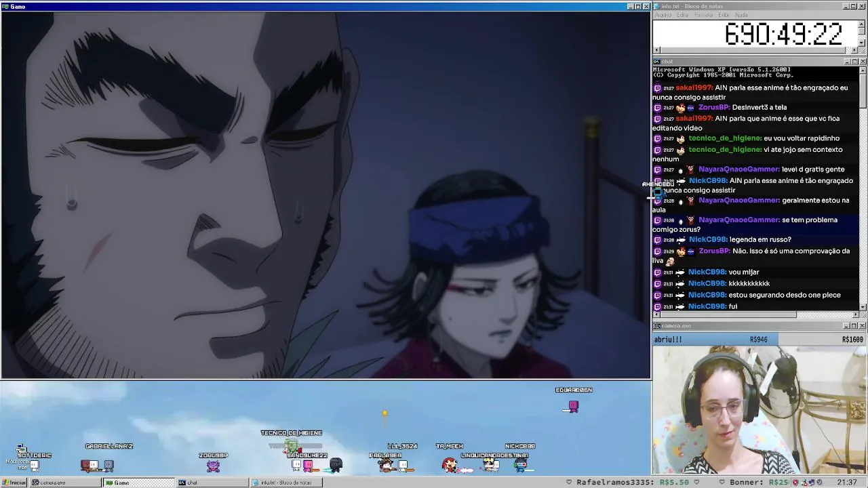Close the camera.exe window
868x488 pixels.
862,326
